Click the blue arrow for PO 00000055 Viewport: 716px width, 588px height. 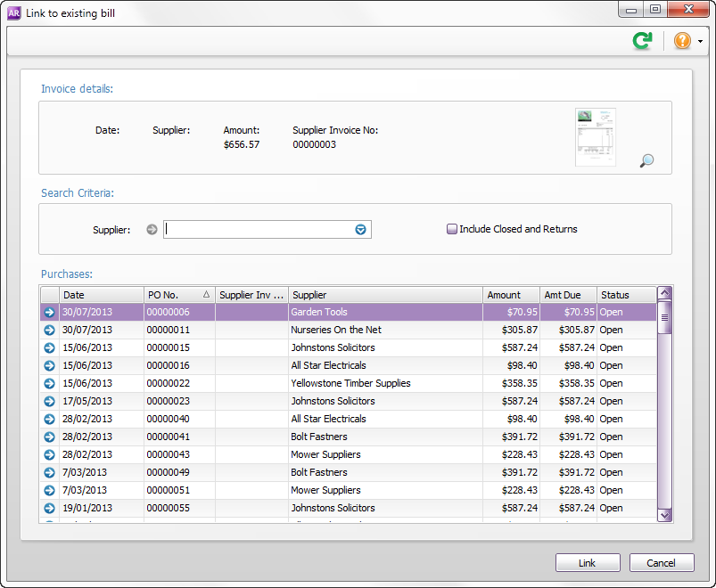(50, 509)
